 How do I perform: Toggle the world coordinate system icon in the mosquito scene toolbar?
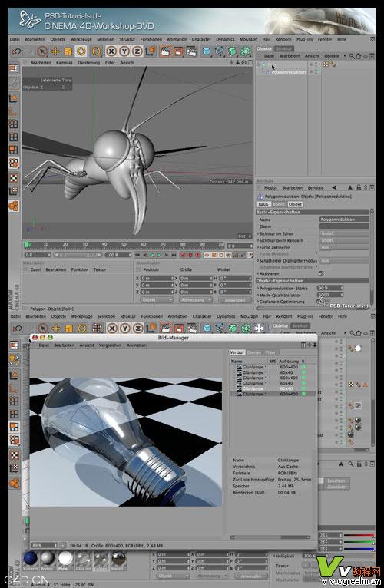pos(151,51)
